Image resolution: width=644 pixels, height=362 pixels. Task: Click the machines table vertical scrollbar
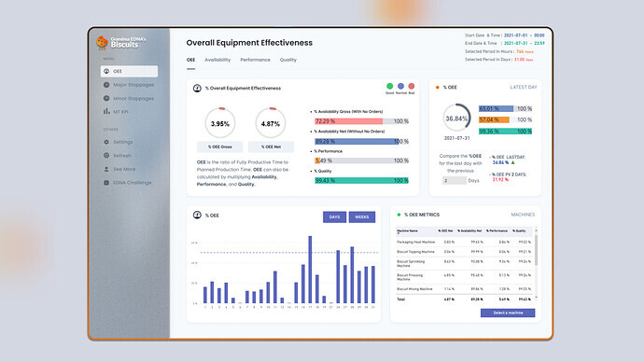(536, 250)
